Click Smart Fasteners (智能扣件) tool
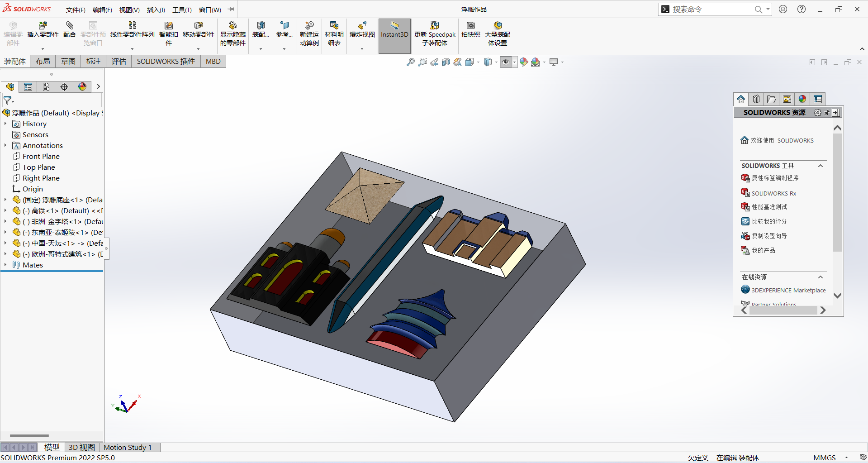Screen dimensions: 868x463 [168, 34]
